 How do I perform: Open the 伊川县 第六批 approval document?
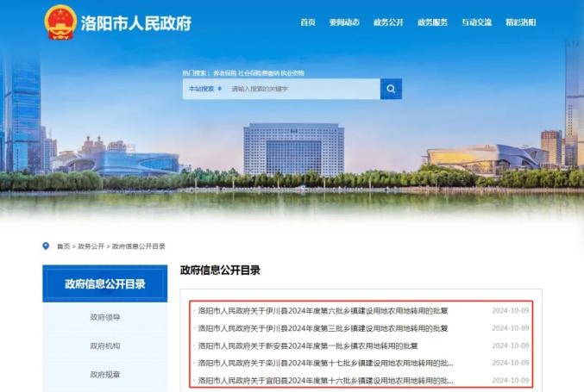click(323, 310)
